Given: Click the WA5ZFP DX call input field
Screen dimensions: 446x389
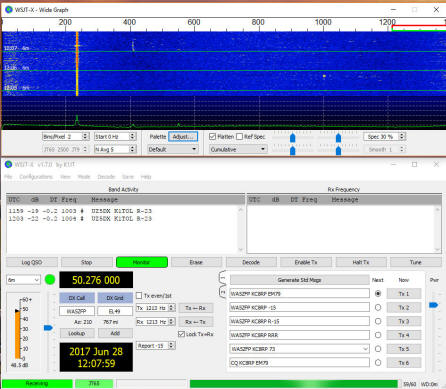Looking at the screenshot, I should (x=77, y=311).
